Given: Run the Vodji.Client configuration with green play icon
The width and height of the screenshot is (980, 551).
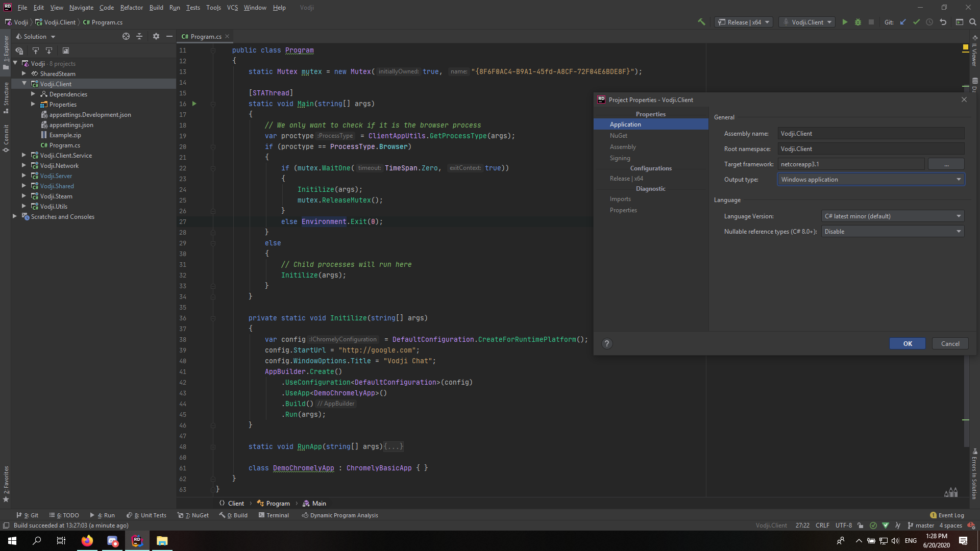Looking at the screenshot, I should pos(844,22).
